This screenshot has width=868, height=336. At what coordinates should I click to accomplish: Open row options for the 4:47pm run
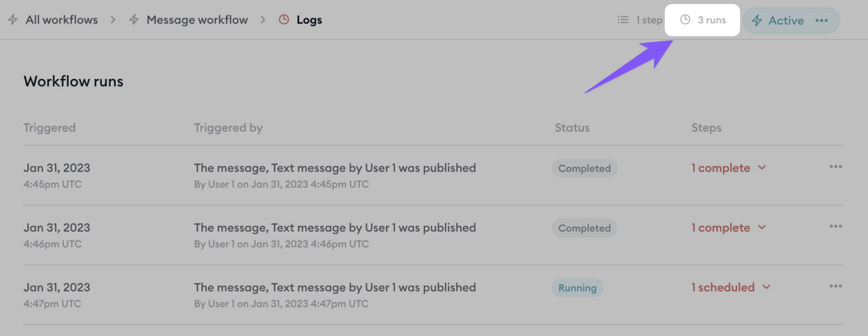point(836,286)
